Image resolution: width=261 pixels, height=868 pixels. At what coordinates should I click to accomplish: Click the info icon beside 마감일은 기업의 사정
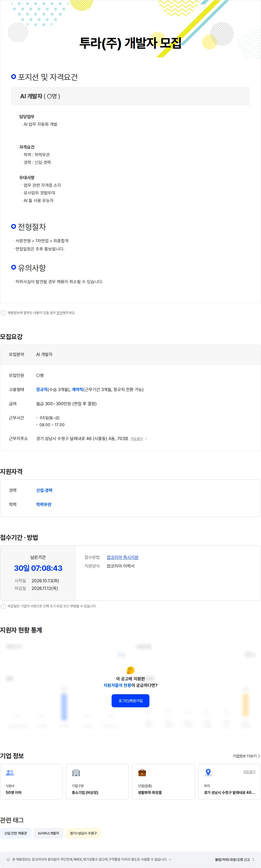(3, 606)
